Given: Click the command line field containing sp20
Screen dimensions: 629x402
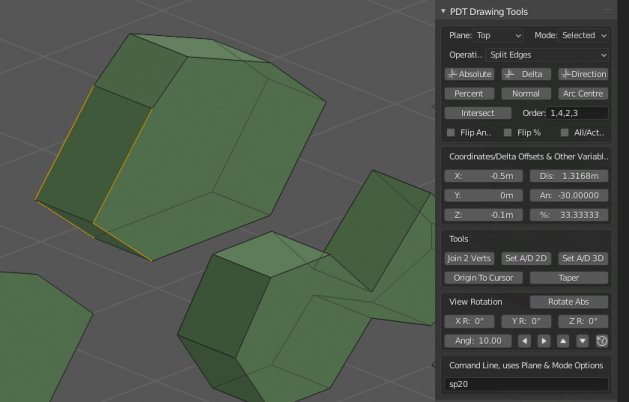Looking at the screenshot, I should (x=526, y=384).
